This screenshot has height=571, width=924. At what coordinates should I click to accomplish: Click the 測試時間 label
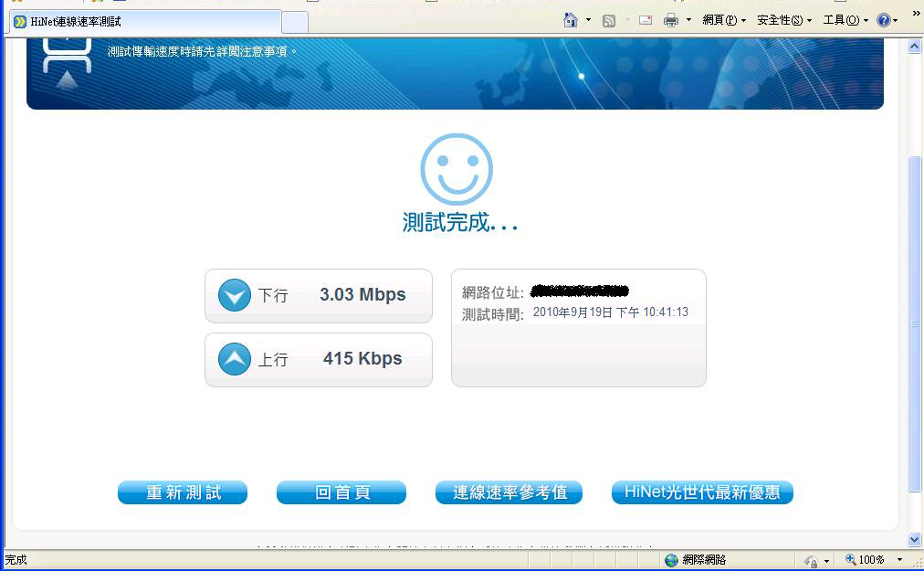point(493,314)
